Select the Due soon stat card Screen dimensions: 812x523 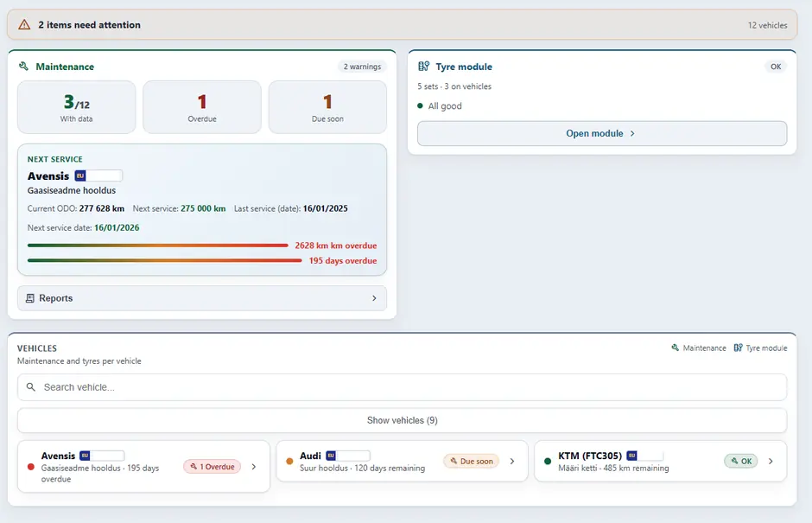point(327,107)
